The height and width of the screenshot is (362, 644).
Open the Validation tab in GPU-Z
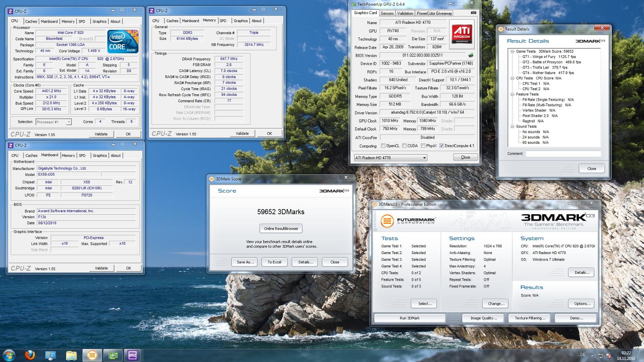[x=405, y=13]
